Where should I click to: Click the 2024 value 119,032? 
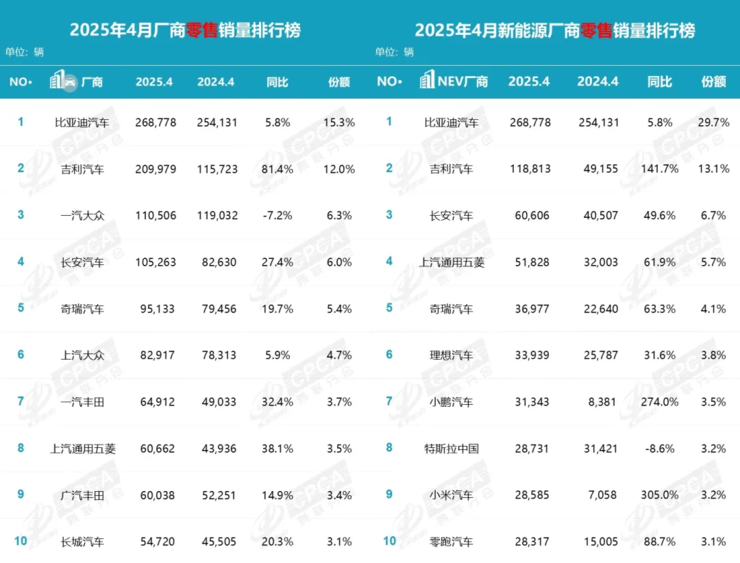pos(217,216)
